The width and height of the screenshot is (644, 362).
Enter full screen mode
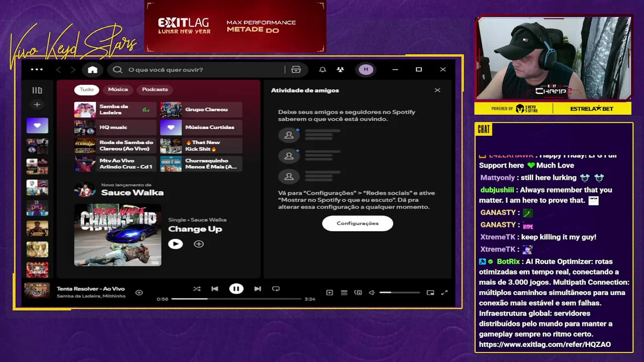coord(444,293)
